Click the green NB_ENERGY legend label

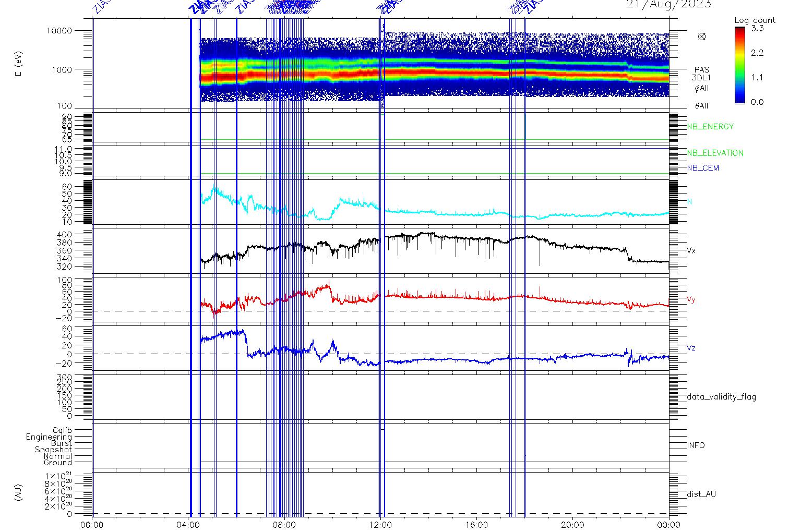coord(710,127)
